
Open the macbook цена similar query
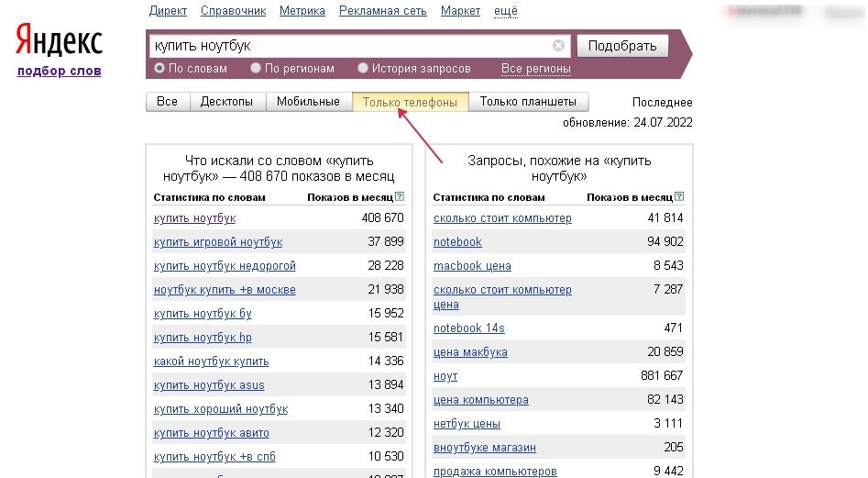pyautogui.click(x=472, y=266)
